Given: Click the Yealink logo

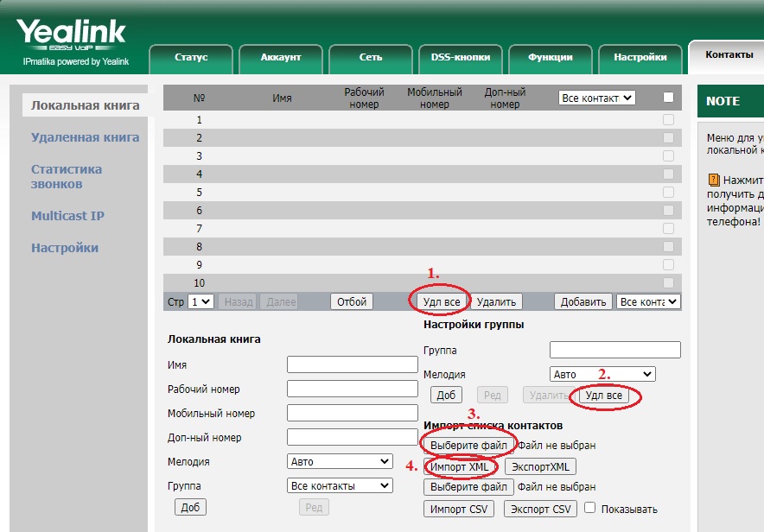Looking at the screenshot, I should click(73, 41).
